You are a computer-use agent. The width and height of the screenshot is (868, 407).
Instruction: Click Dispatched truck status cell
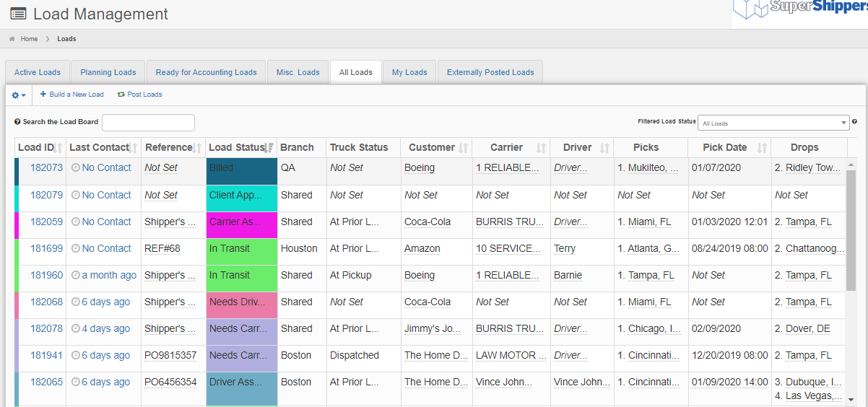pos(355,355)
